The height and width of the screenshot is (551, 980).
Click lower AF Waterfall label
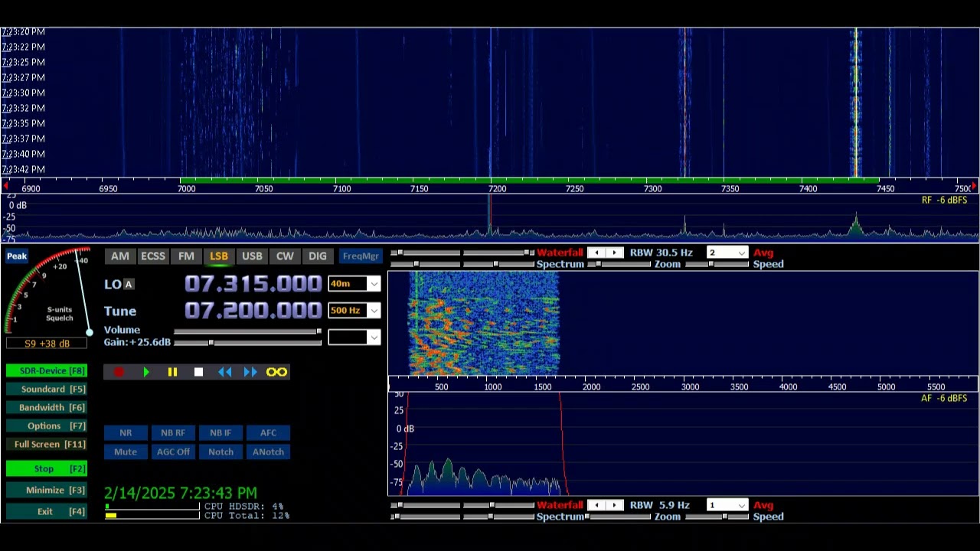pyautogui.click(x=560, y=505)
